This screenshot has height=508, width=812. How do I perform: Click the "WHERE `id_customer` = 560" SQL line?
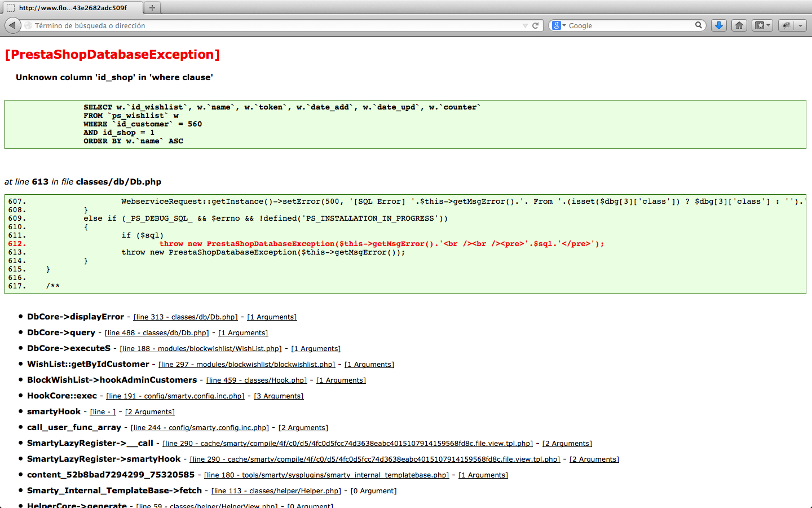point(143,124)
